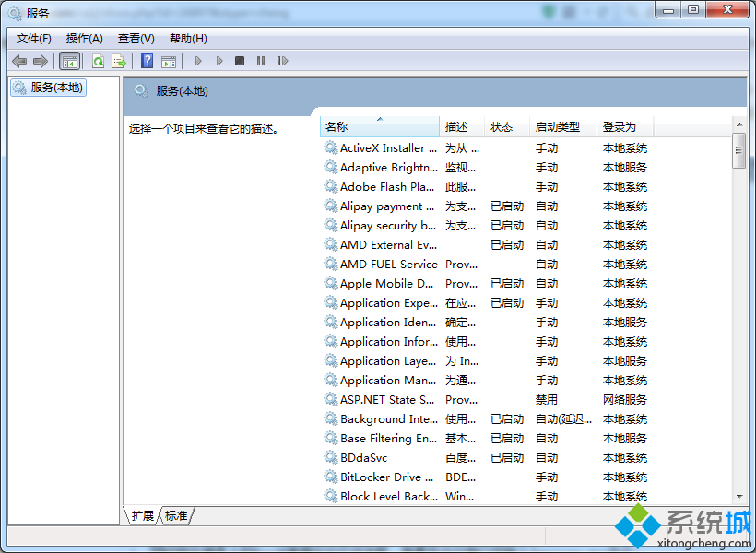The width and height of the screenshot is (756, 553).
Task: Click the Restart Service toolbar icon
Action: [282, 61]
